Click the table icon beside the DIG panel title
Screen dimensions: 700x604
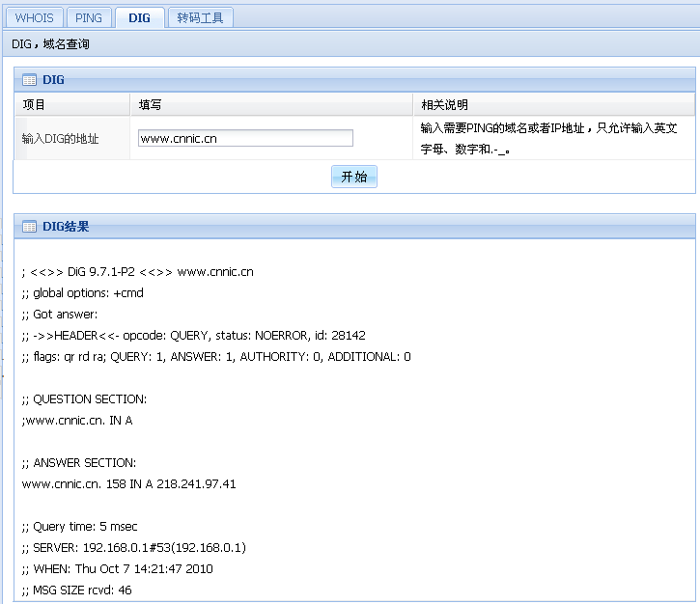click(x=29, y=80)
